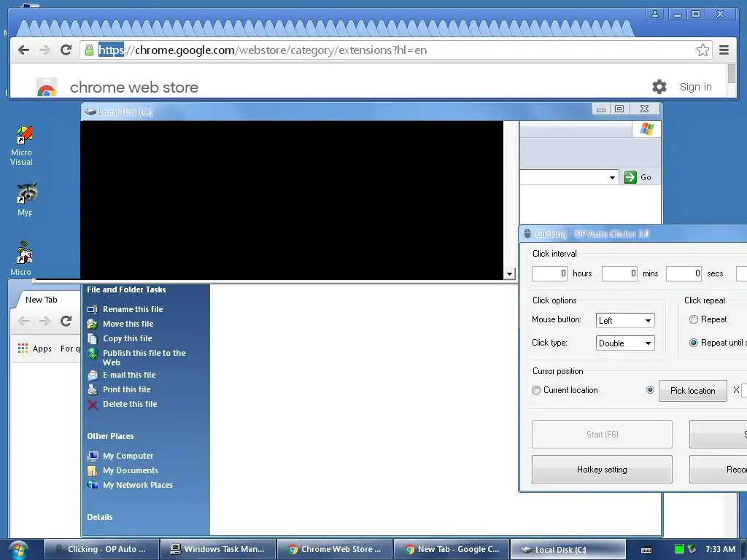Viewport: 747px width, 560px height.
Task: Switch to Chrome Web Store taskbar item
Action: (x=335, y=549)
